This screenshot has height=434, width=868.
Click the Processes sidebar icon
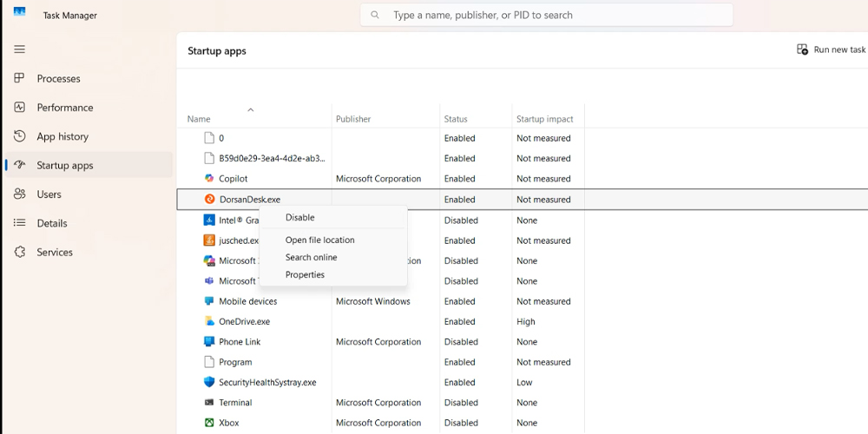[x=19, y=78]
